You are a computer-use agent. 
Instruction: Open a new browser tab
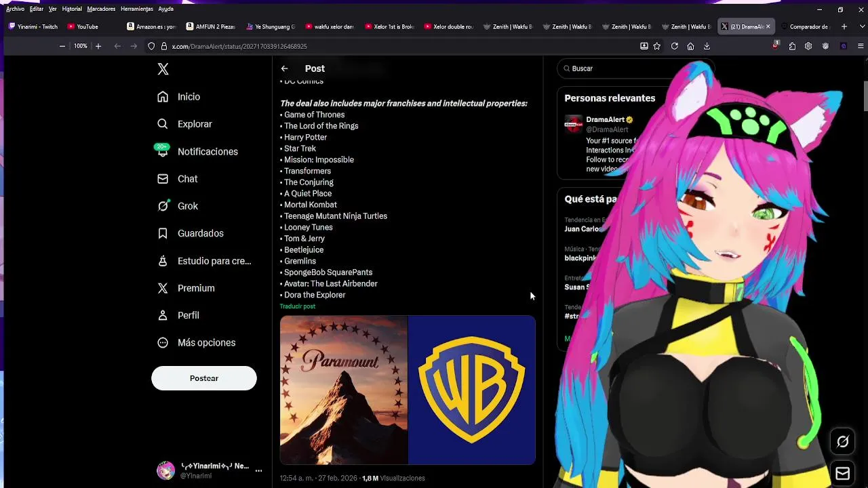844,26
